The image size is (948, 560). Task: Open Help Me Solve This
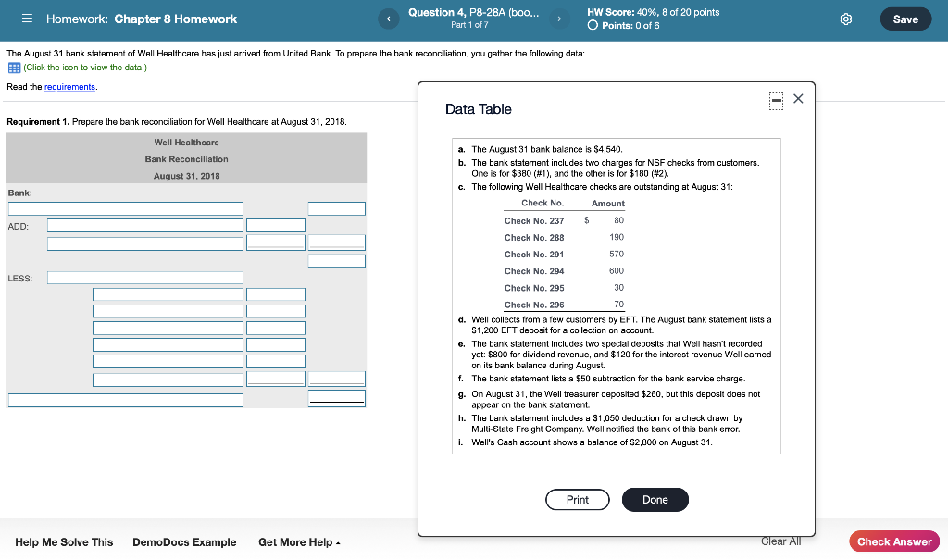click(x=64, y=541)
